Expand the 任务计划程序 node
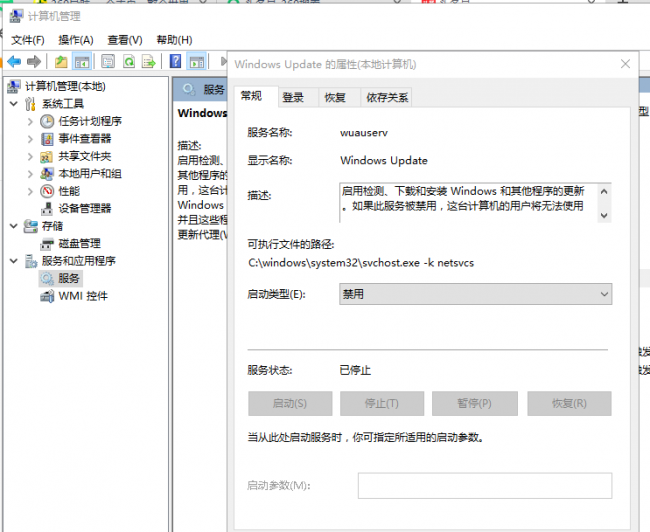 (30, 121)
